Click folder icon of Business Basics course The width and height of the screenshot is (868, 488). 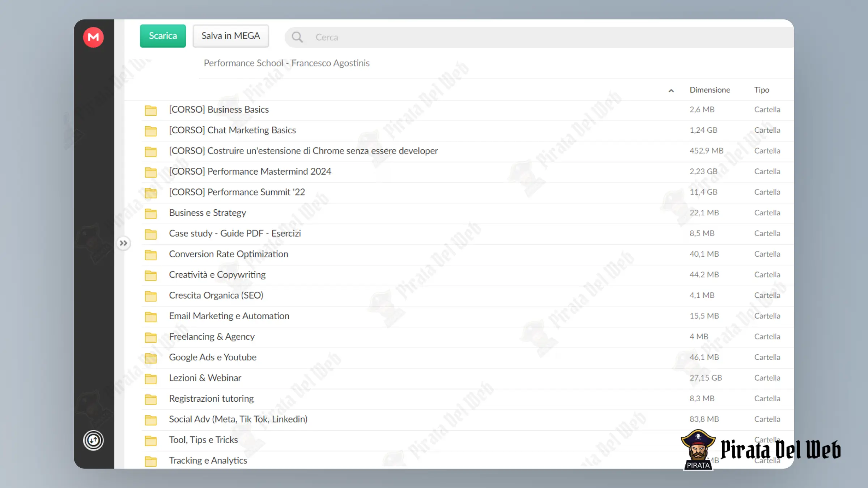point(151,110)
